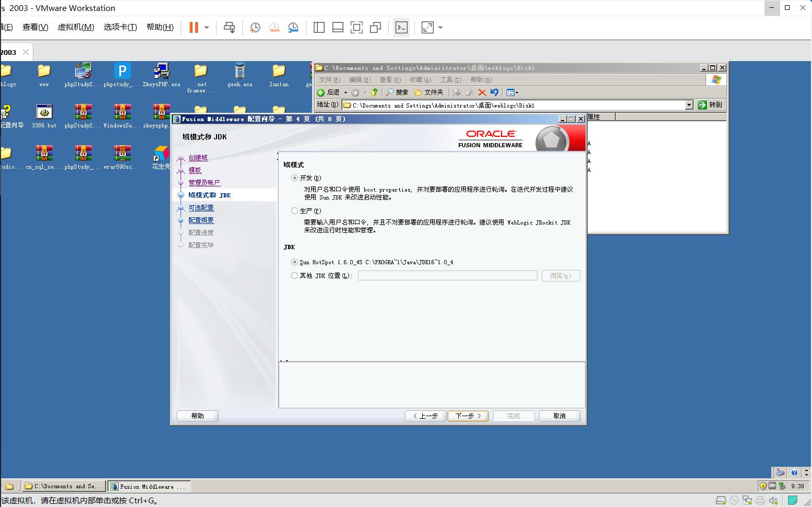The width and height of the screenshot is (812, 507).
Task: Select the WindowsSe... archive desktop icon
Action: (x=122, y=115)
